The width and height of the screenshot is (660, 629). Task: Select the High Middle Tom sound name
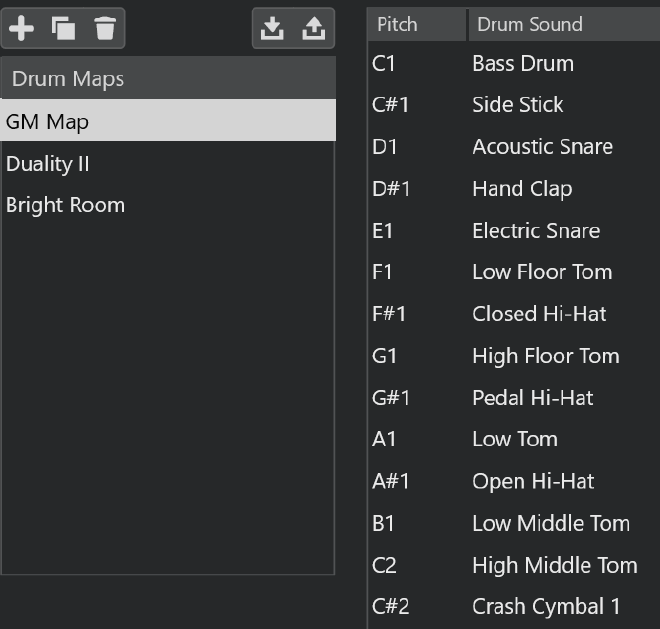coord(555,565)
